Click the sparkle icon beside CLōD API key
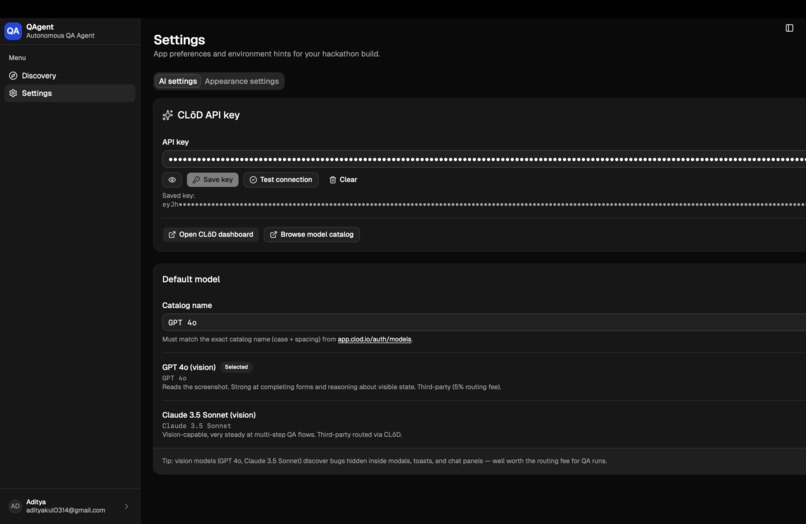 pyautogui.click(x=168, y=115)
